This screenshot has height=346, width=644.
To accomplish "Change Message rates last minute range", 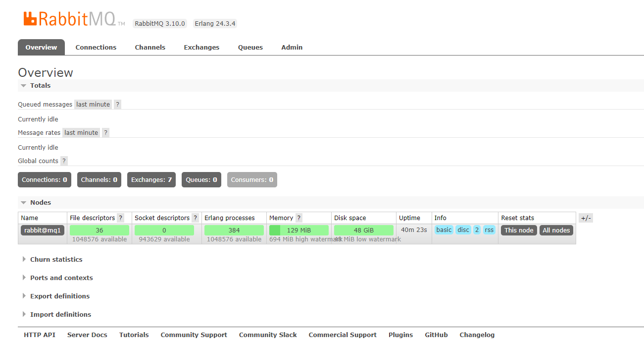I will [81, 133].
